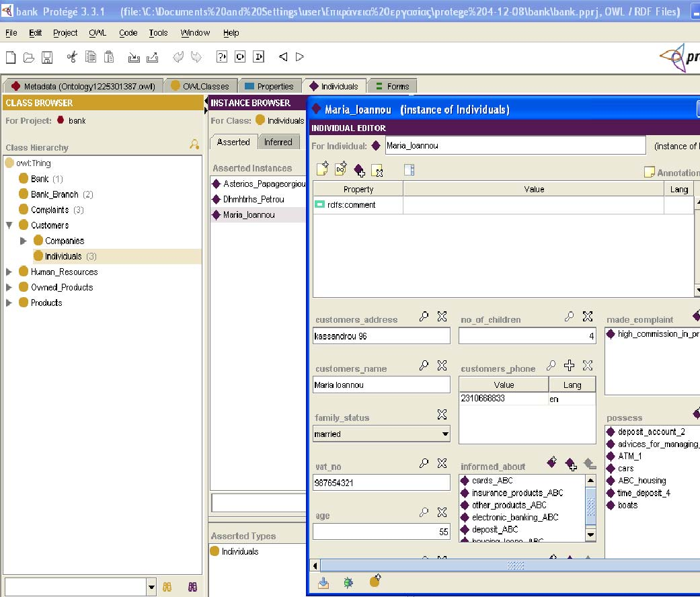This screenshot has height=597, width=700.
Task: Click the New Project toolbar icon
Action: click(11, 57)
